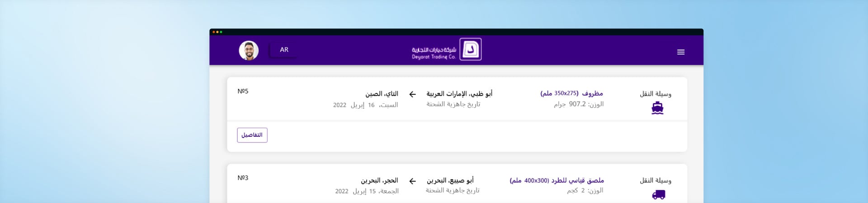Viewport: 868px width, 203px height.
Task: Open the مظروف (350x275 ملم) link
Action: coord(571,93)
